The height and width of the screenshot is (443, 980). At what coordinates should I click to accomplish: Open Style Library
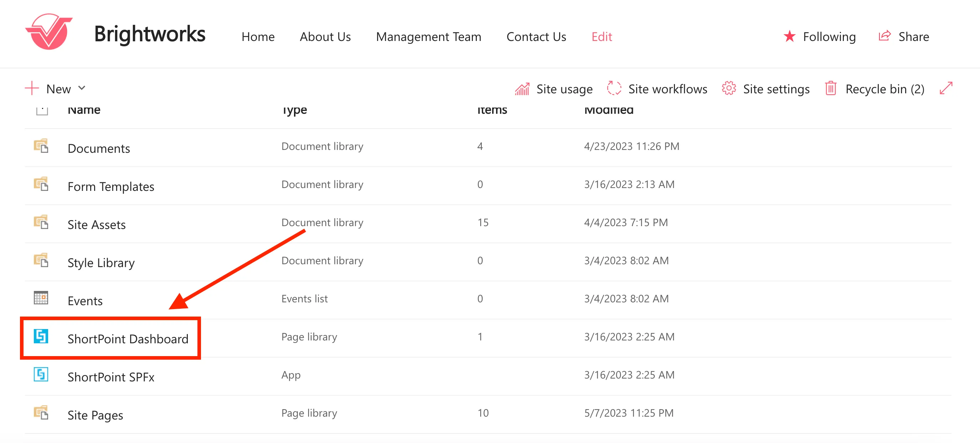101,262
